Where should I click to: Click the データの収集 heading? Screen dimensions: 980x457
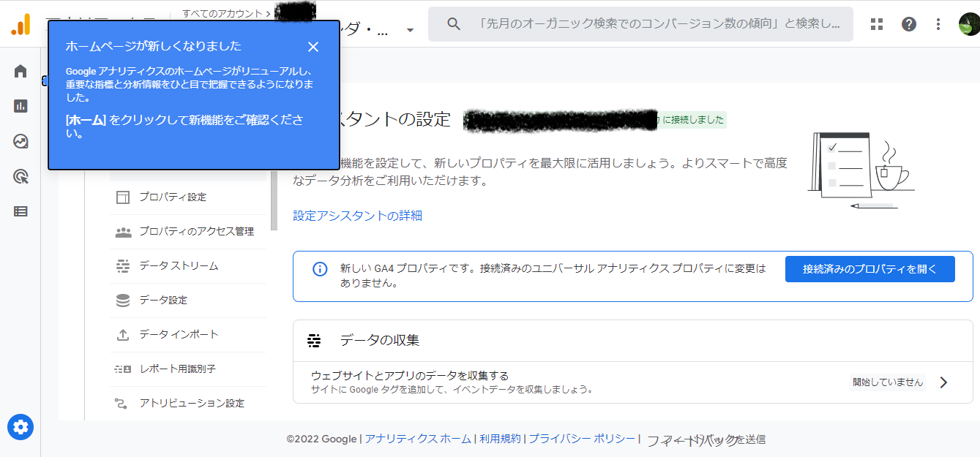point(379,341)
